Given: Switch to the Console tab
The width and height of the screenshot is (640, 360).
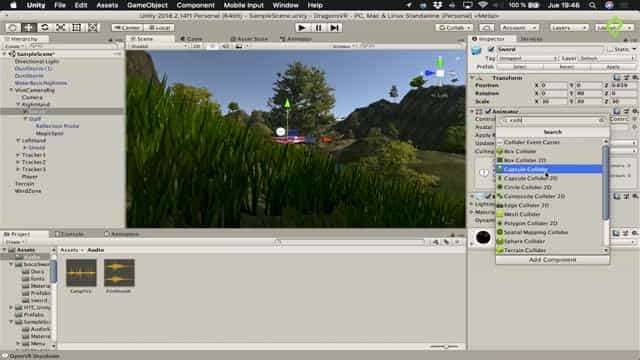Looking at the screenshot, I should click(x=70, y=234).
